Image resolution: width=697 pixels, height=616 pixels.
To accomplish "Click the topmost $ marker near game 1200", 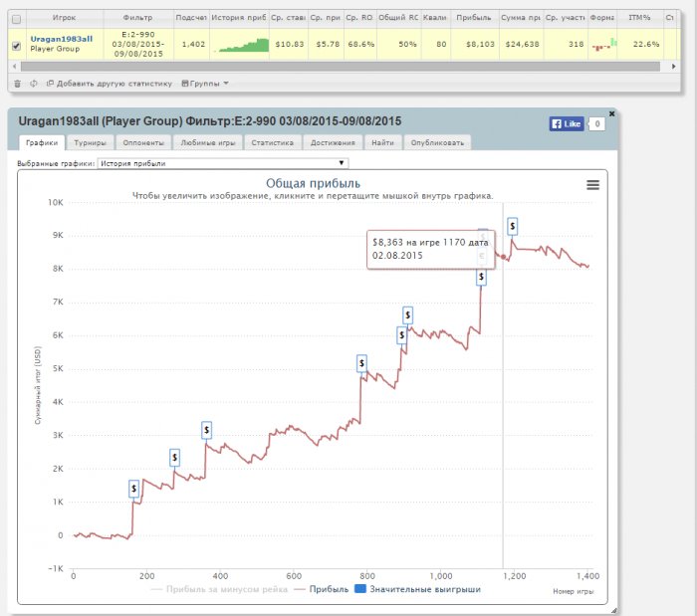I will tap(512, 226).
